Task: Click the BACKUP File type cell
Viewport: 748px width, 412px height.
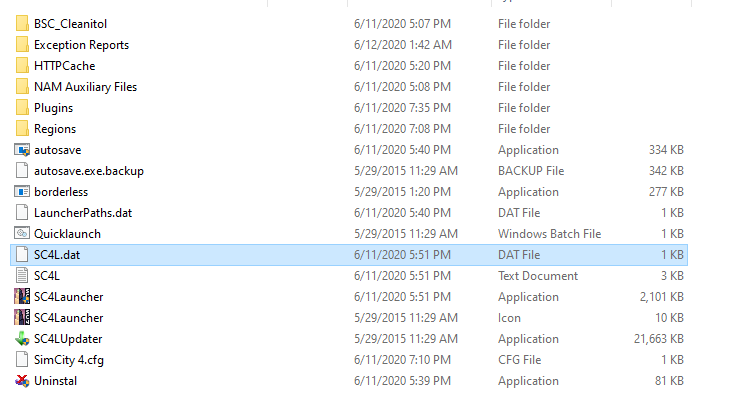Action: pos(531,171)
